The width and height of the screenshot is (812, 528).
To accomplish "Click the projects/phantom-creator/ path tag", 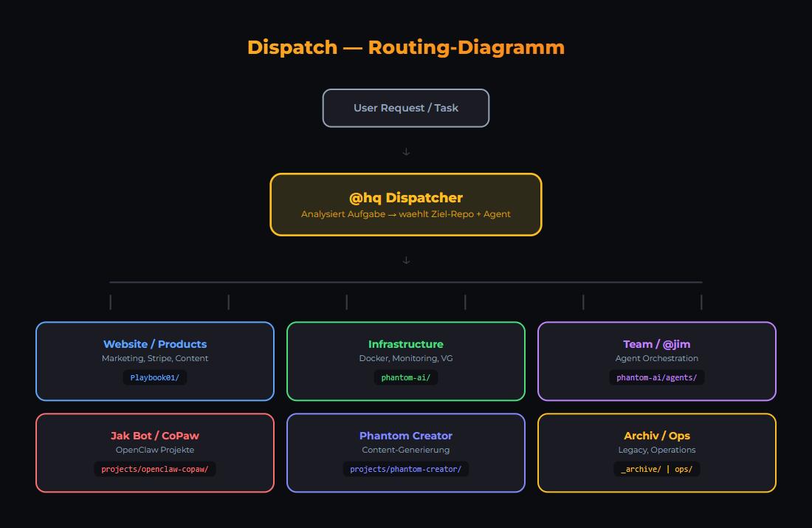I will (406, 469).
